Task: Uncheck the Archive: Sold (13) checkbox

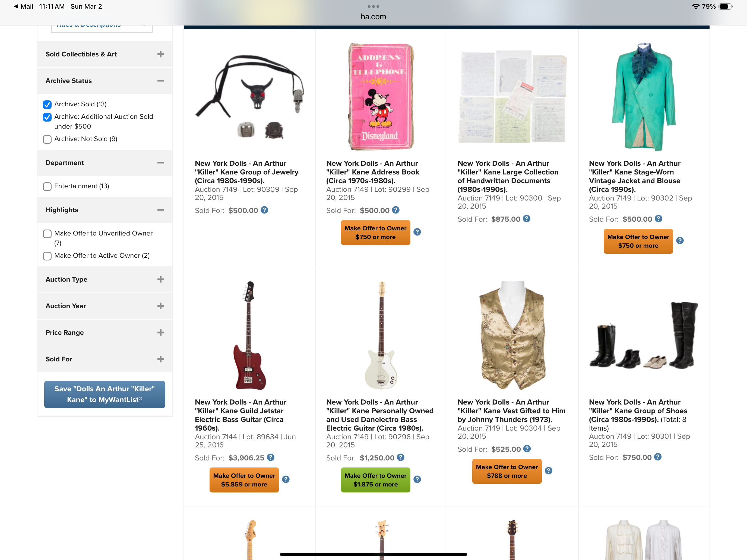Action: [x=47, y=104]
